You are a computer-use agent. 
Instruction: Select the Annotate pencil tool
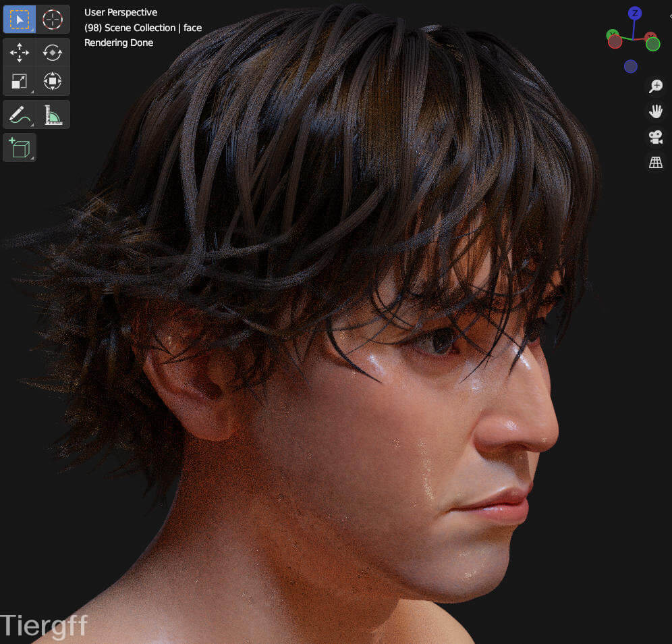click(x=20, y=115)
